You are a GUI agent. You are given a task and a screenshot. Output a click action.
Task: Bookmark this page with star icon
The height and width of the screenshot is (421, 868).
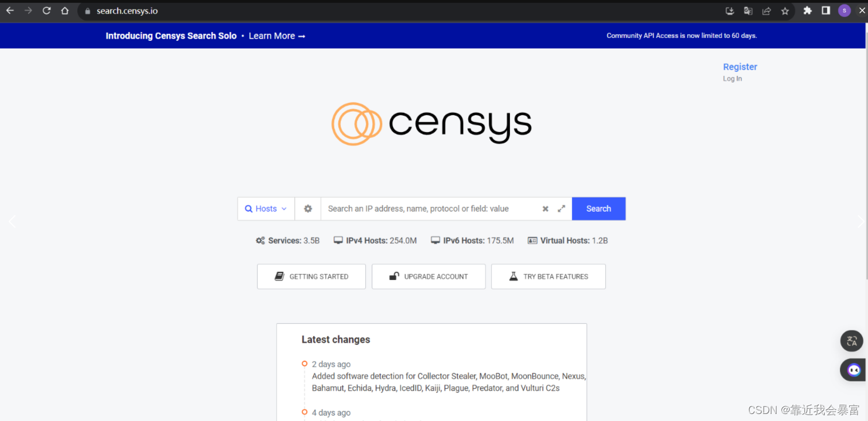coord(785,11)
